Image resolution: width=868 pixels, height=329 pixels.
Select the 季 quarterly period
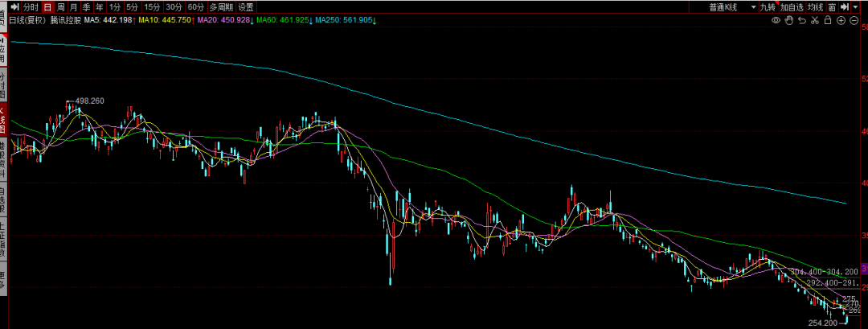point(86,7)
